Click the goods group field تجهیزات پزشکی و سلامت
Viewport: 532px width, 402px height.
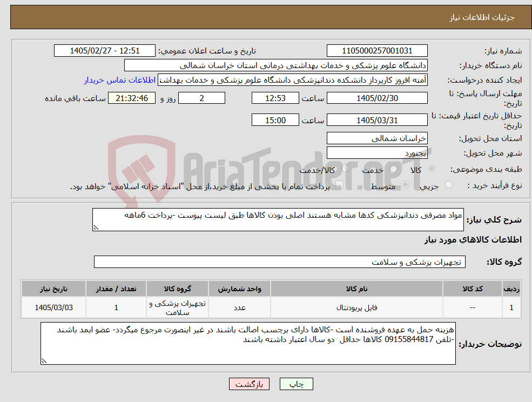pos(280,262)
